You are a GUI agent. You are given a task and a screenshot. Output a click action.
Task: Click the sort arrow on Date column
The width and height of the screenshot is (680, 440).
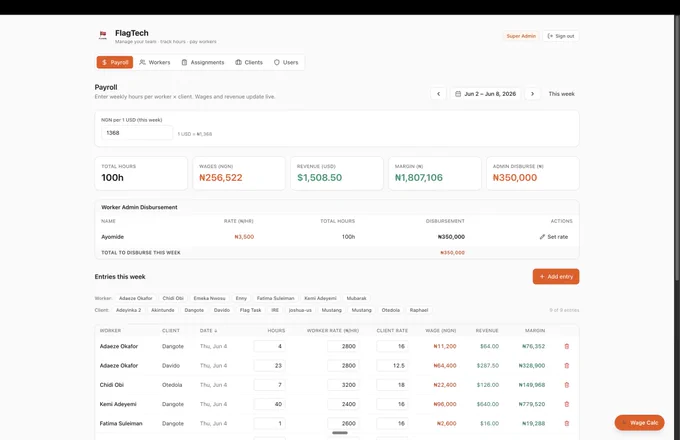click(216, 331)
